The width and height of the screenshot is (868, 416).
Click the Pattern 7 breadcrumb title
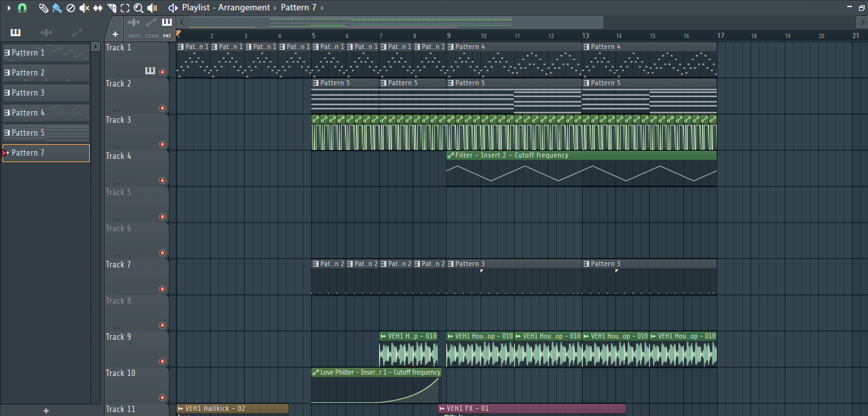[298, 8]
